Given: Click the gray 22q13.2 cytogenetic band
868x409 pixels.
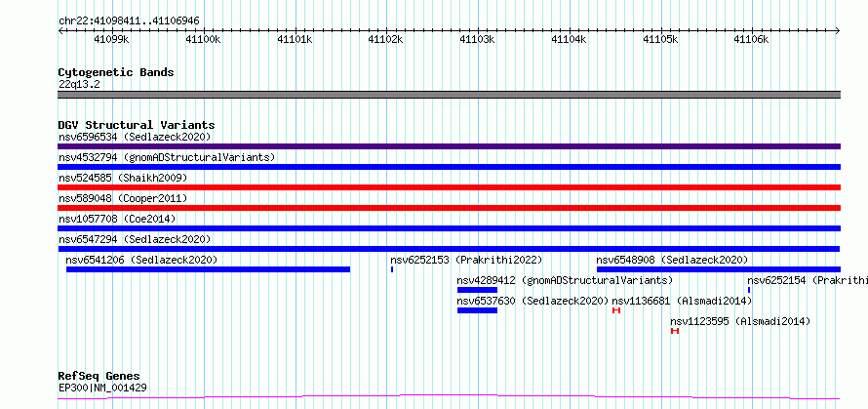Looking at the screenshot, I should click(x=449, y=95).
